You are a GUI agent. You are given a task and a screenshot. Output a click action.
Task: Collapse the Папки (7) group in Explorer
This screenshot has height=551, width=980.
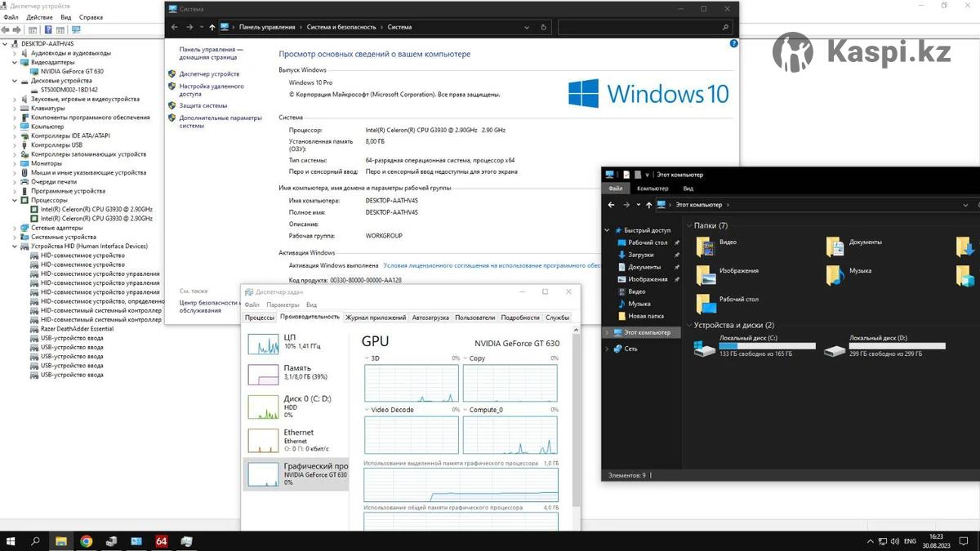(x=689, y=225)
